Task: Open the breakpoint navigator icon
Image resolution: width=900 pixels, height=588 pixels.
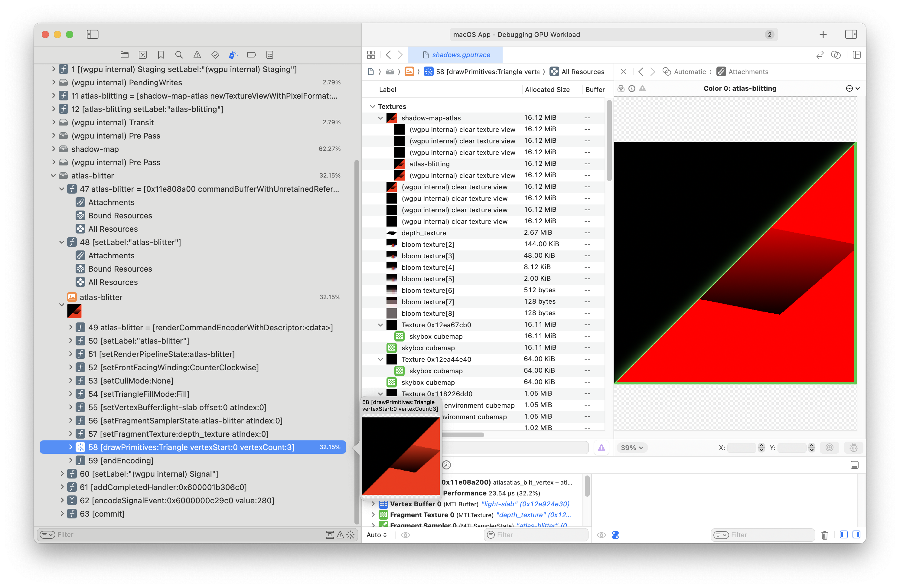Action: 252,55
